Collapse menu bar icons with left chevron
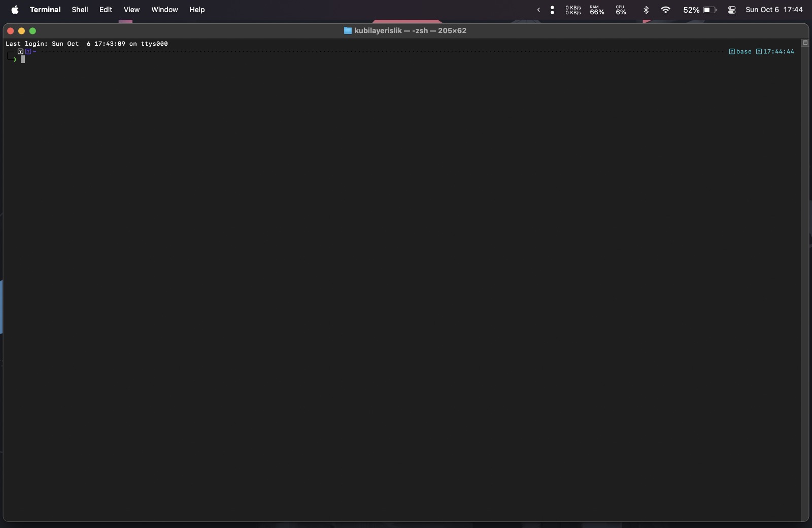This screenshot has height=528, width=812. point(538,10)
